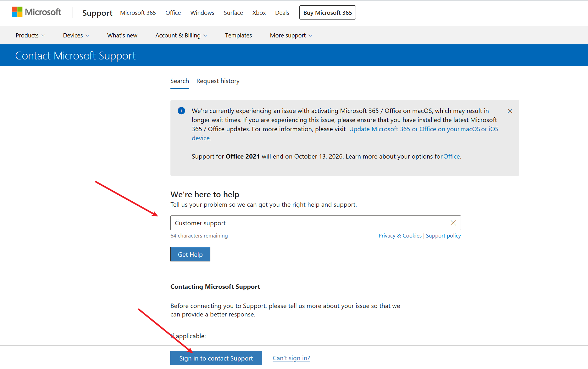
Task: Click the Contact Microsoft Support heading
Action: [75, 56]
